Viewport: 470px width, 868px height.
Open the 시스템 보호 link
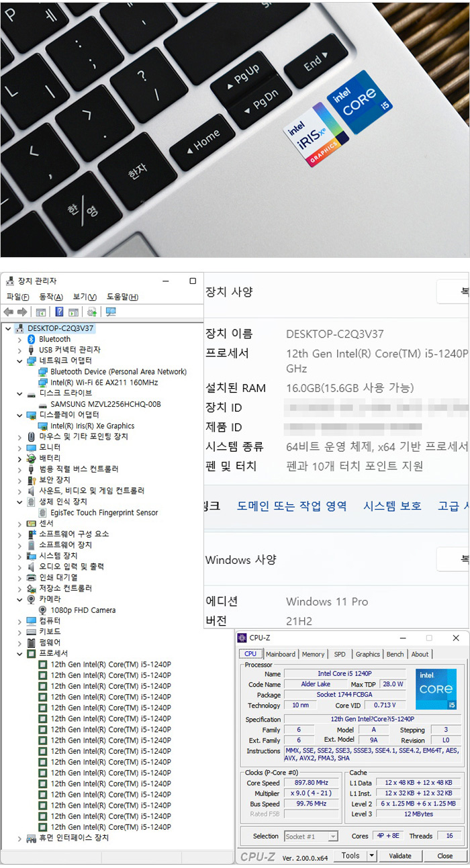coord(392,506)
